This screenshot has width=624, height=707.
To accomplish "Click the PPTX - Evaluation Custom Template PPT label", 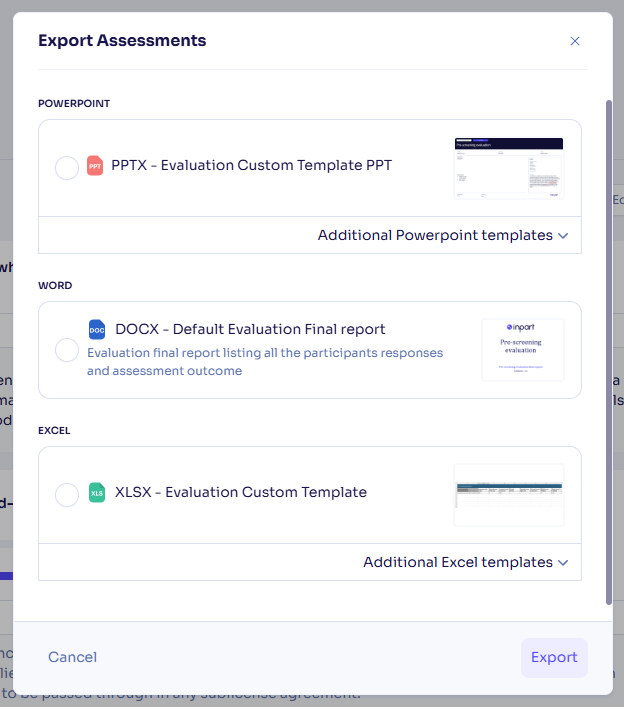I will (x=252, y=165).
